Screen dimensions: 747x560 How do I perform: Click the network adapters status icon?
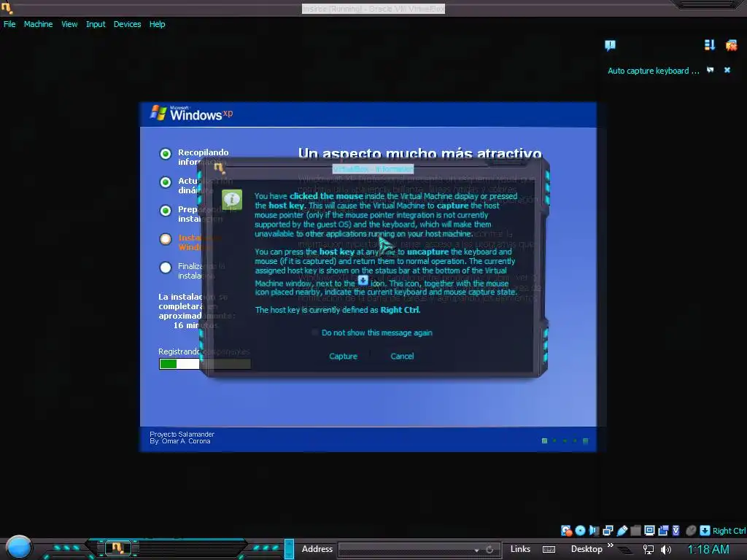[x=608, y=531]
